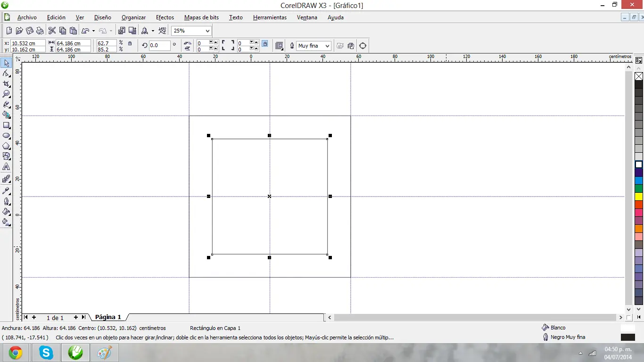Pick the yellow swatch in color palette

click(x=639, y=197)
